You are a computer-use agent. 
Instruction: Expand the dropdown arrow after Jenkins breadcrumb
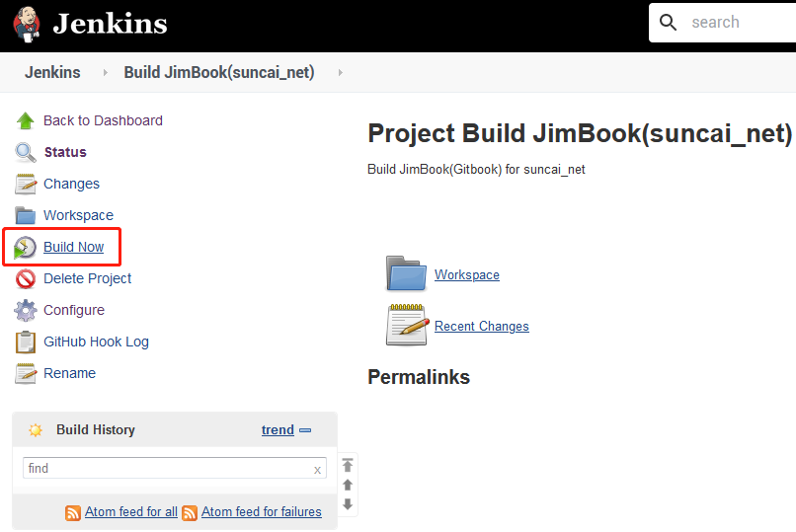tap(105, 72)
